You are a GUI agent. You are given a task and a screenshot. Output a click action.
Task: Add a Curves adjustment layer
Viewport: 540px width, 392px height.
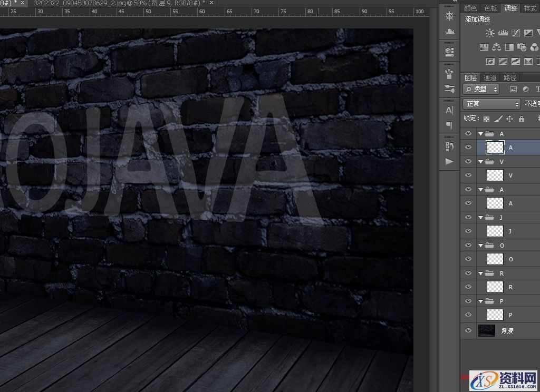pyautogui.click(x=515, y=33)
